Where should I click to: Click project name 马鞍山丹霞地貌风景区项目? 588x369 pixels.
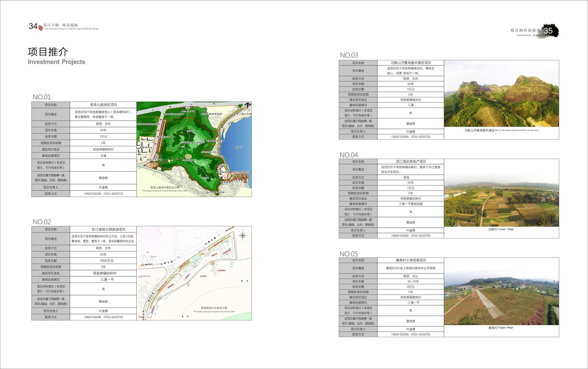click(411, 63)
